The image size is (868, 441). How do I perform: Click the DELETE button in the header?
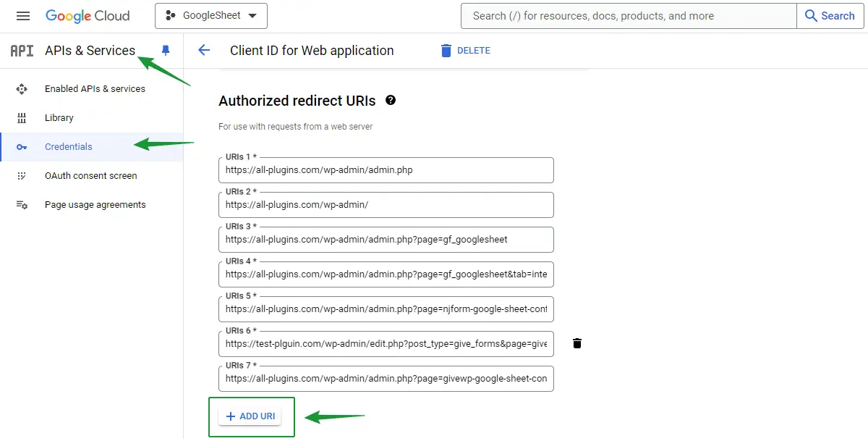pos(465,51)
